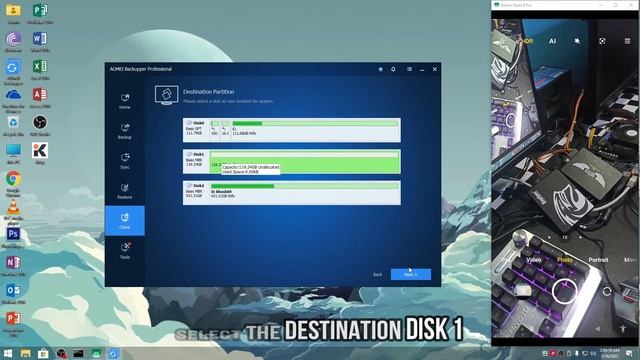
Task: Open Excel desktop shortcut
Action: [40, 69]
